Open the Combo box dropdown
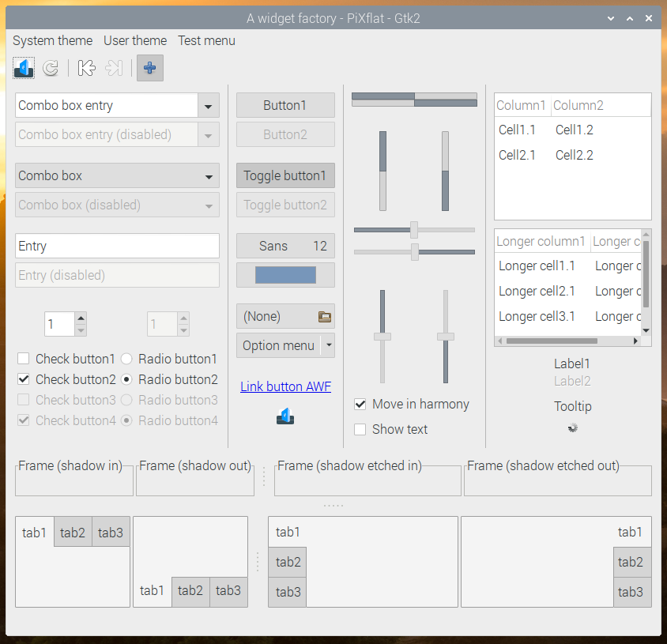Screen dimensions: 667x644 click(x=117, y=175)
